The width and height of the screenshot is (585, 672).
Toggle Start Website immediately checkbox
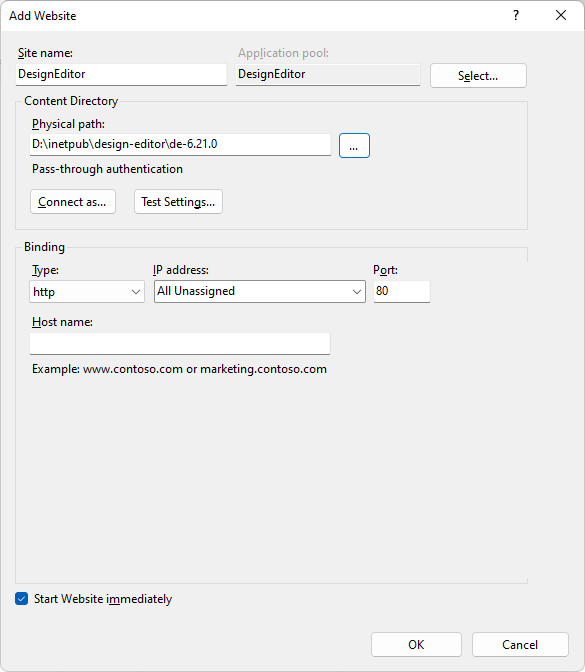(x=21, y=598)
